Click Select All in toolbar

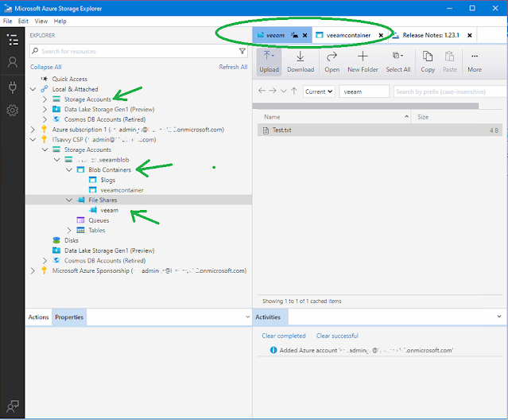397,62
